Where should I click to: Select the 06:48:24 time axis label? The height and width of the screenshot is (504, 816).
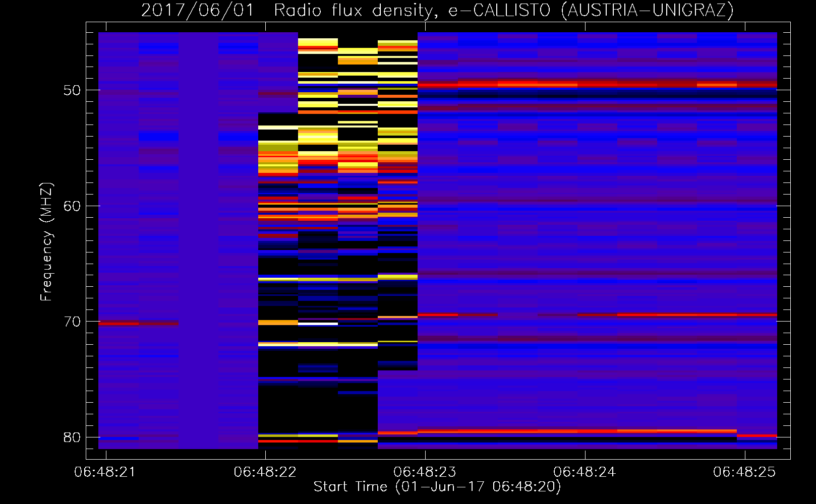pyautogui.click(x=585, y=472)
